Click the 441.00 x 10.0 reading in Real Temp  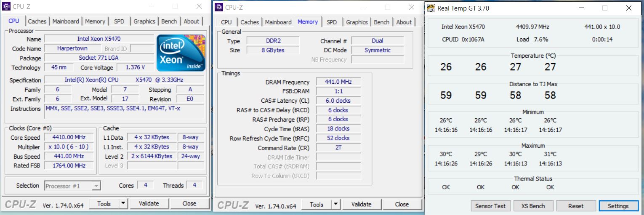[x=602, y=27]
